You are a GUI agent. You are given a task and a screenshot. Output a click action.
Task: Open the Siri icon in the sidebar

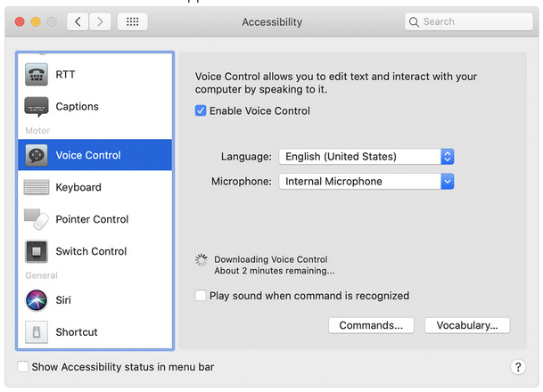[37, 300]
